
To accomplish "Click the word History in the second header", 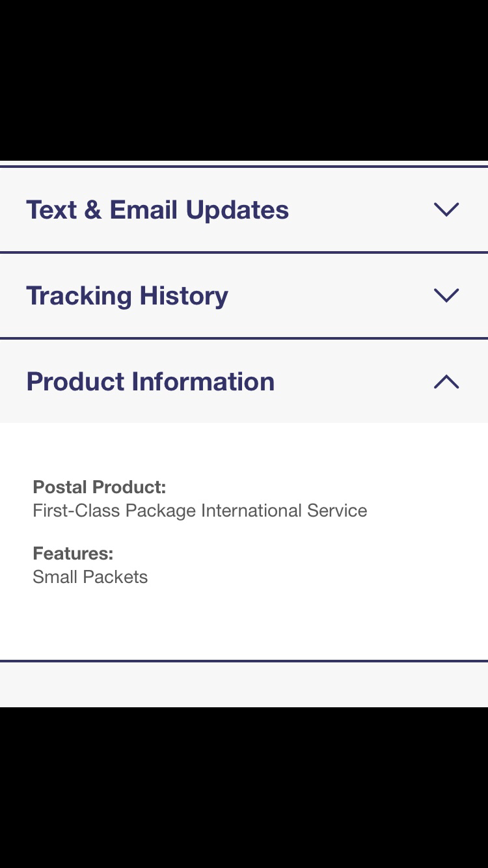I will (x=184, y=296).
